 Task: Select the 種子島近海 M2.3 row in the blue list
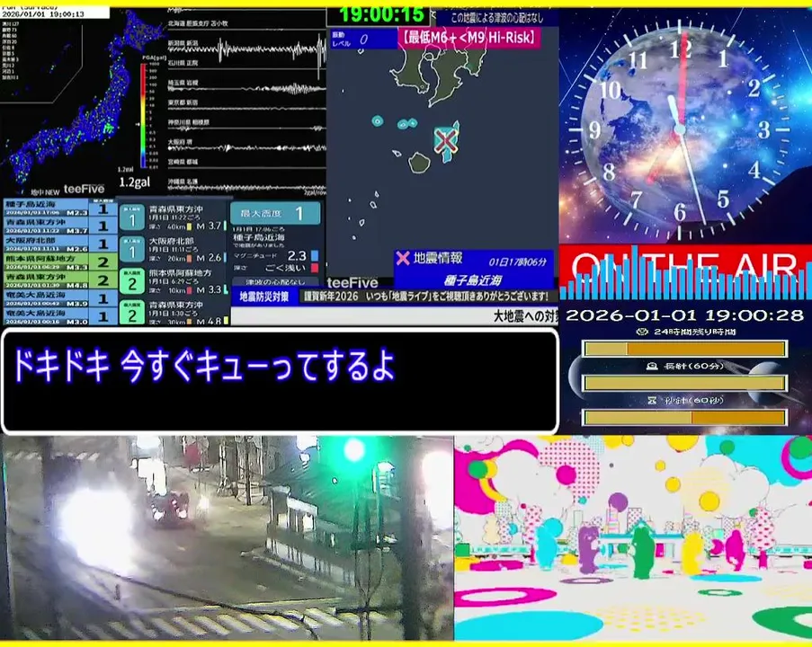point(60,208)
